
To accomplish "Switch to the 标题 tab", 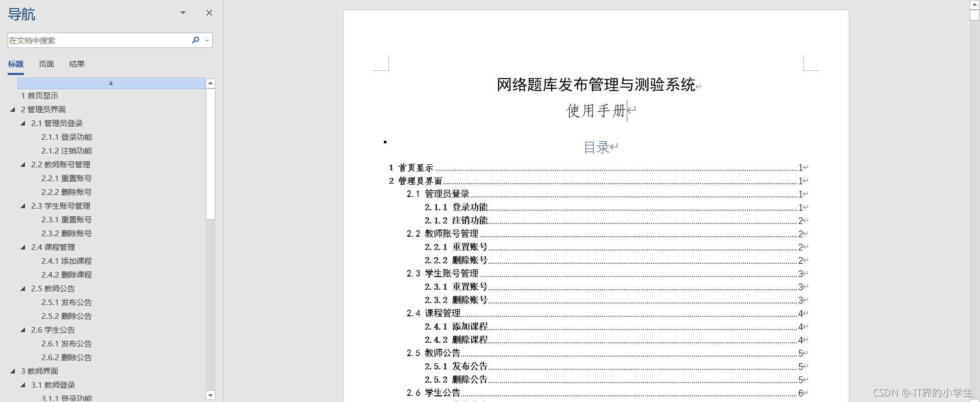I will point(16,64).
